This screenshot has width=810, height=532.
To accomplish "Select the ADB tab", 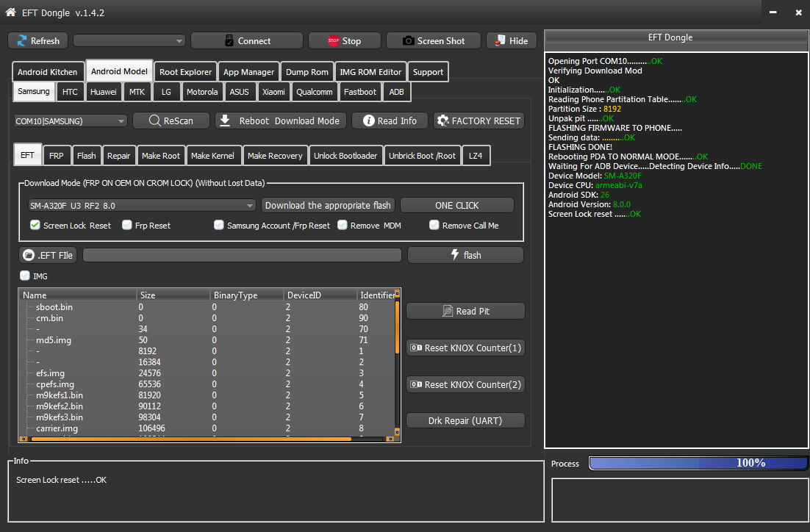I will [x=396, y=92].
